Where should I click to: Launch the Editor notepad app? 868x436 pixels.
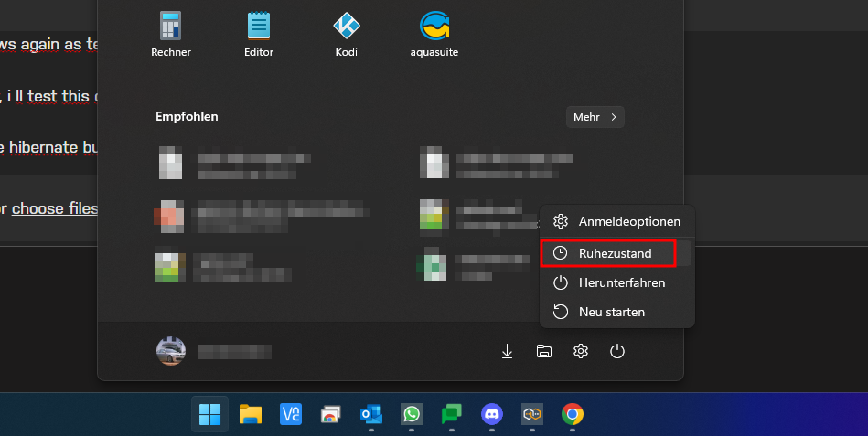[259, 35]
